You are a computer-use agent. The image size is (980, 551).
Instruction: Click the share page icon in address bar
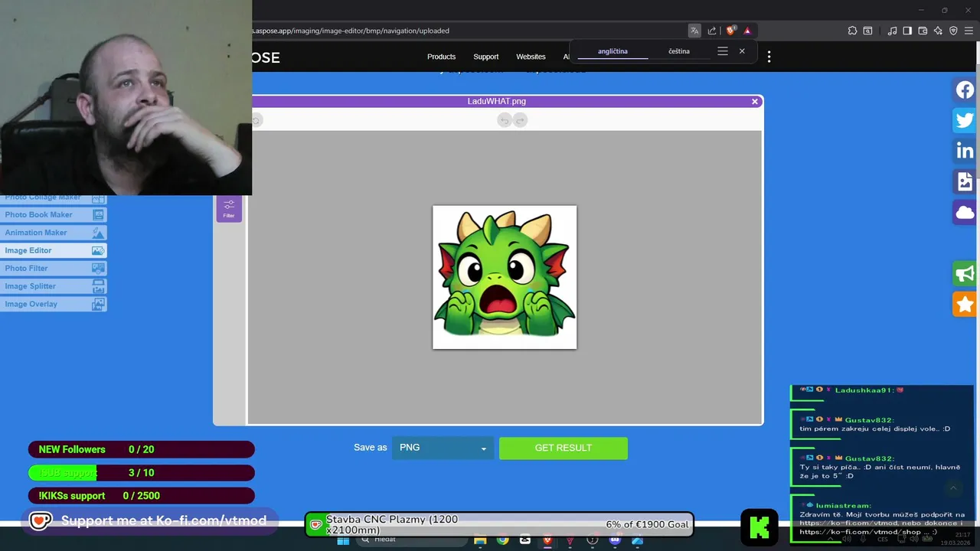pos(712,31)
